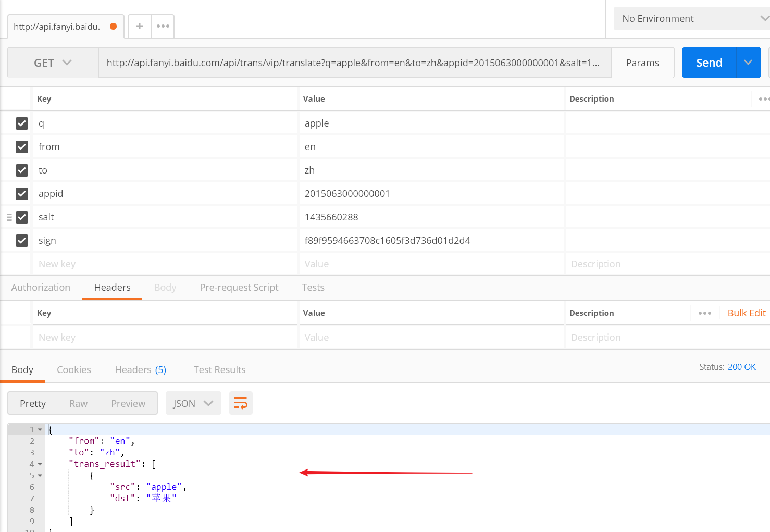Click the headers new Description field
Image resolution: width=770 pixels, height=532 pixels.
(668, 338)
